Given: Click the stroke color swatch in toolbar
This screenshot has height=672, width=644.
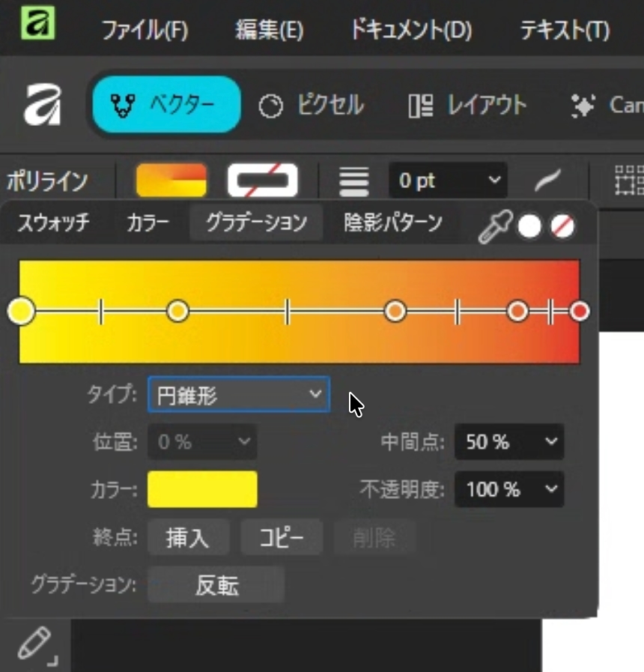Looking at the screenshot, I should [262, 181].
